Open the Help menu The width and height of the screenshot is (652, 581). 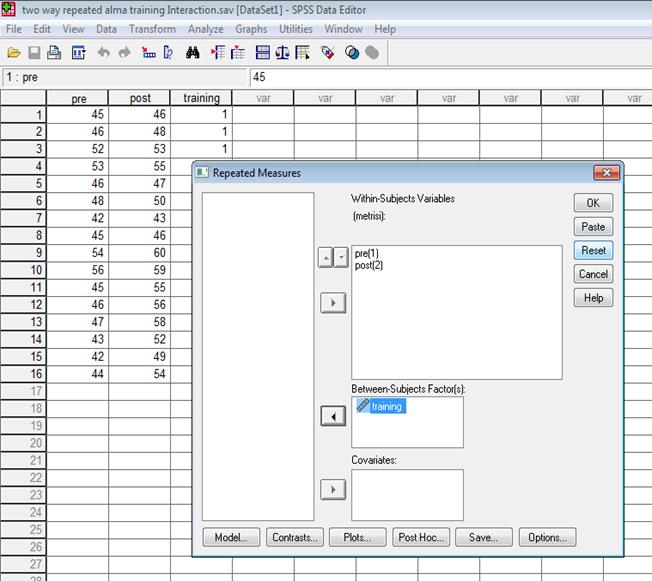pos(385,29)
